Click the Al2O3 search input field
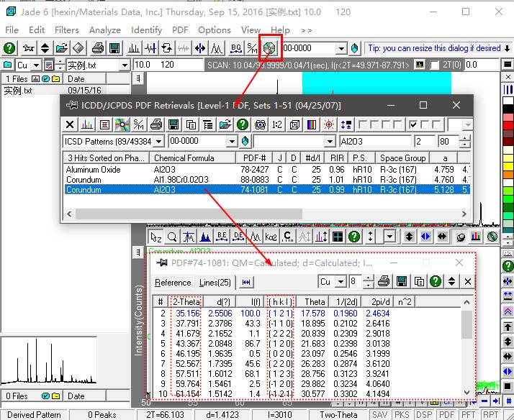This screenshot has height=420, width=514. pyautogui.click(x=376, y=142)
